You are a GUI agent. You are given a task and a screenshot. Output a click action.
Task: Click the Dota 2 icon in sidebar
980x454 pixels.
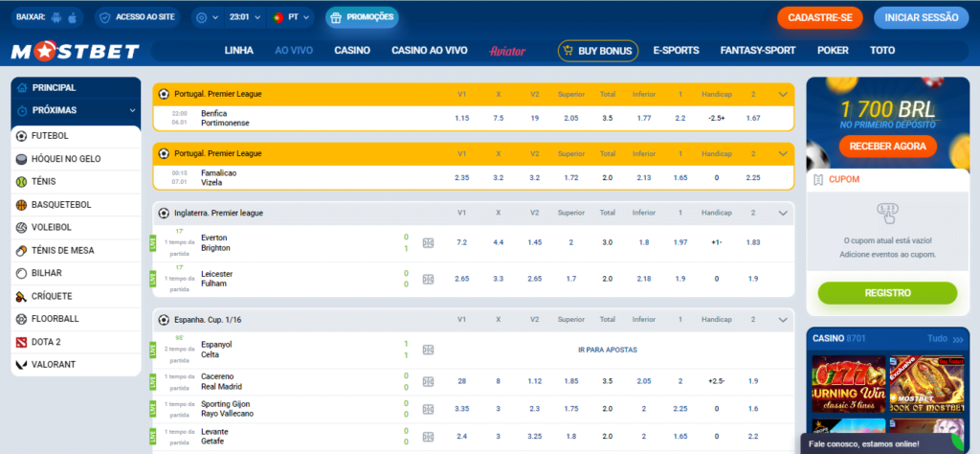pos(22,342)
